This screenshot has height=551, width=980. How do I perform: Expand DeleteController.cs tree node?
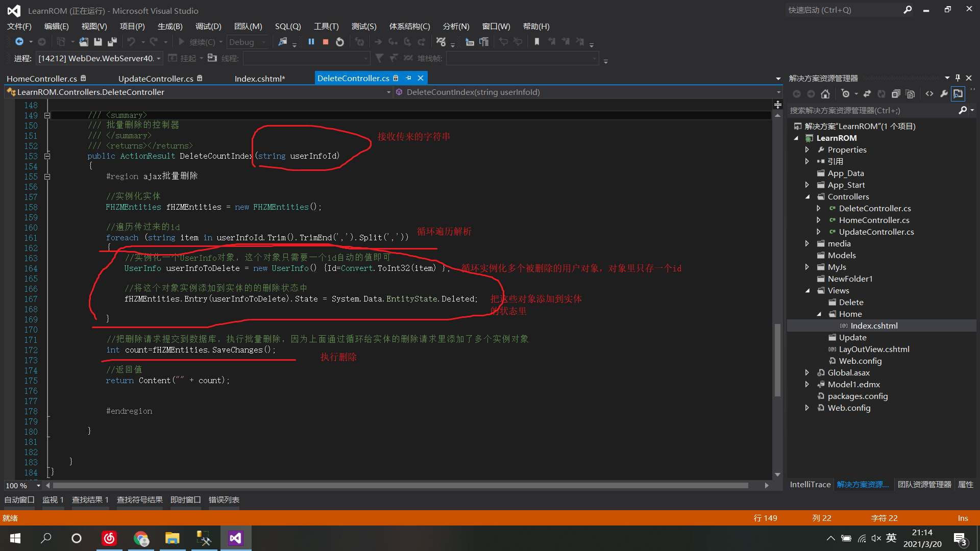click(818, 208)
